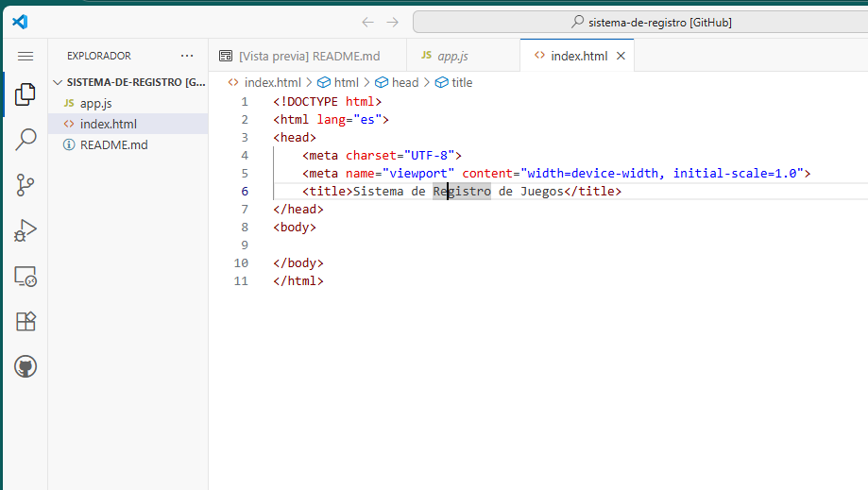Collapse the SISTEMA-DE-REGISTRO folder
Viewport: 868px width, 490px height.
[x=129, y=82]
